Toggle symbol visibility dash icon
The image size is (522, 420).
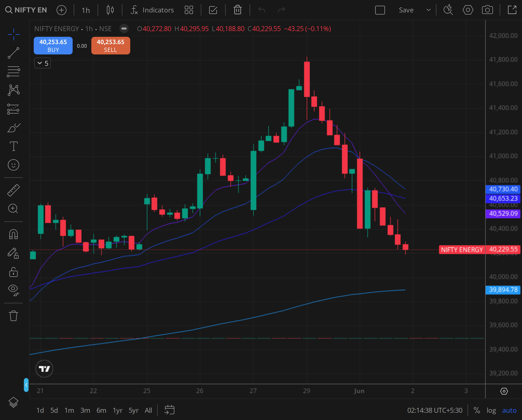(x=124, y=29)
